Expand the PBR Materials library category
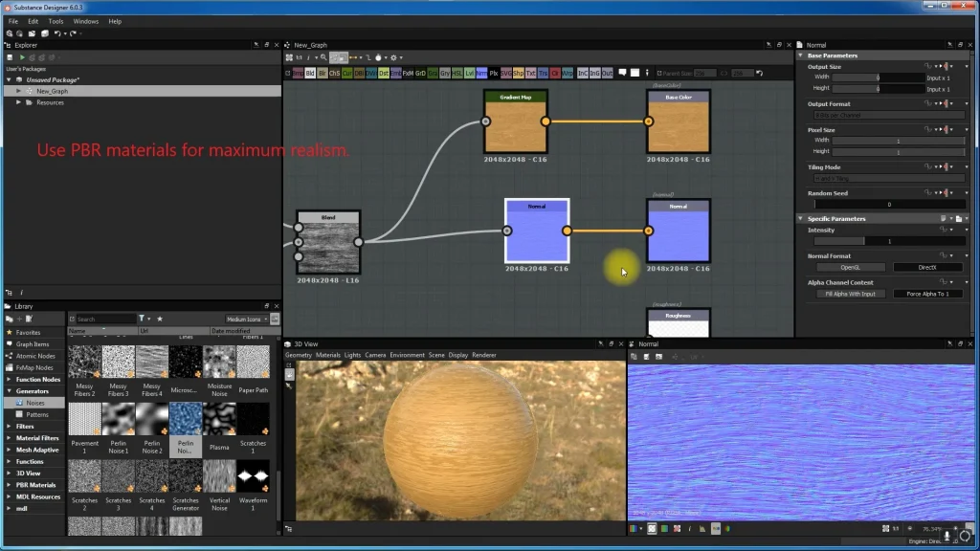The width and height of the screenshot is (980, 551). 9,485
